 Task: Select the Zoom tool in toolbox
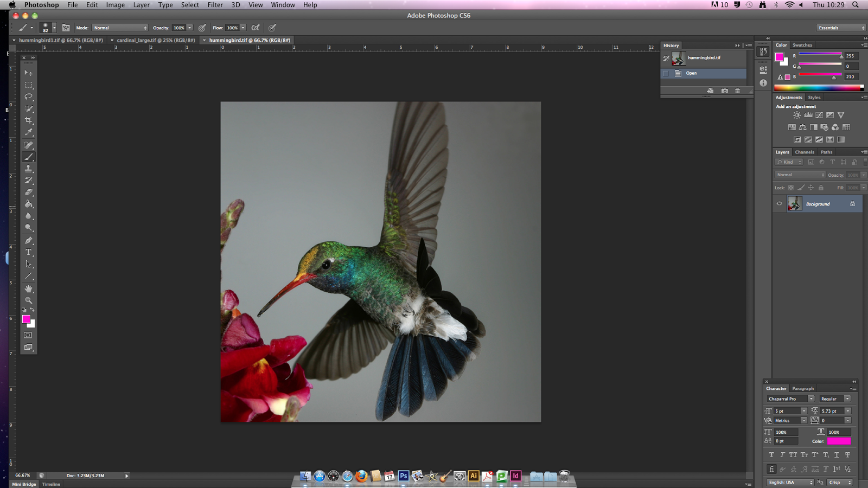click(29, 300)
